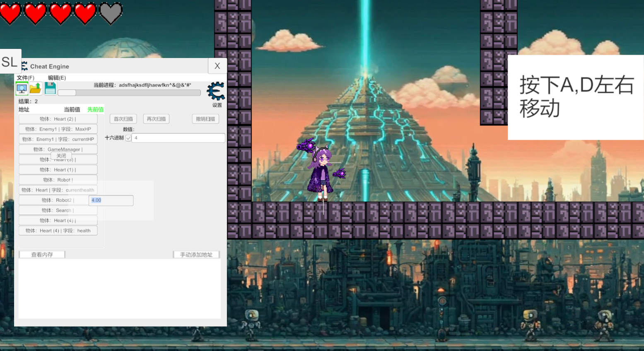Click the gray fifth heart icon
This screenshot has width=644, height=351.
tap(111, 13)
